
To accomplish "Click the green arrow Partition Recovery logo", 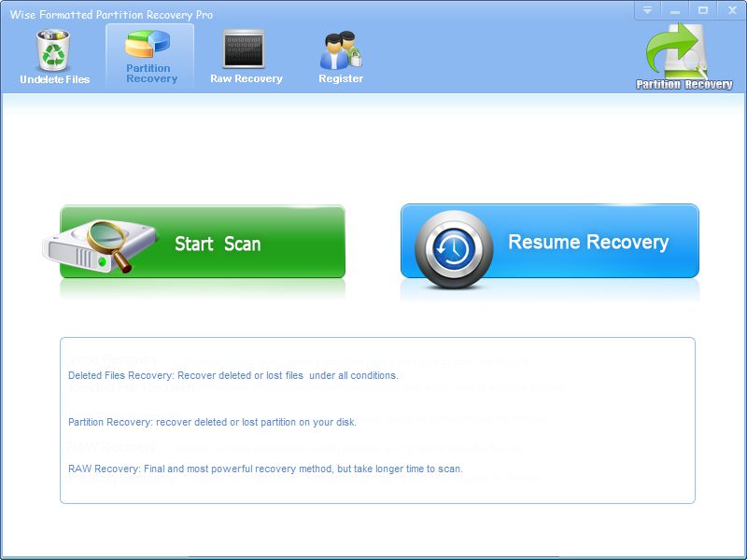I will pos(684,51).
